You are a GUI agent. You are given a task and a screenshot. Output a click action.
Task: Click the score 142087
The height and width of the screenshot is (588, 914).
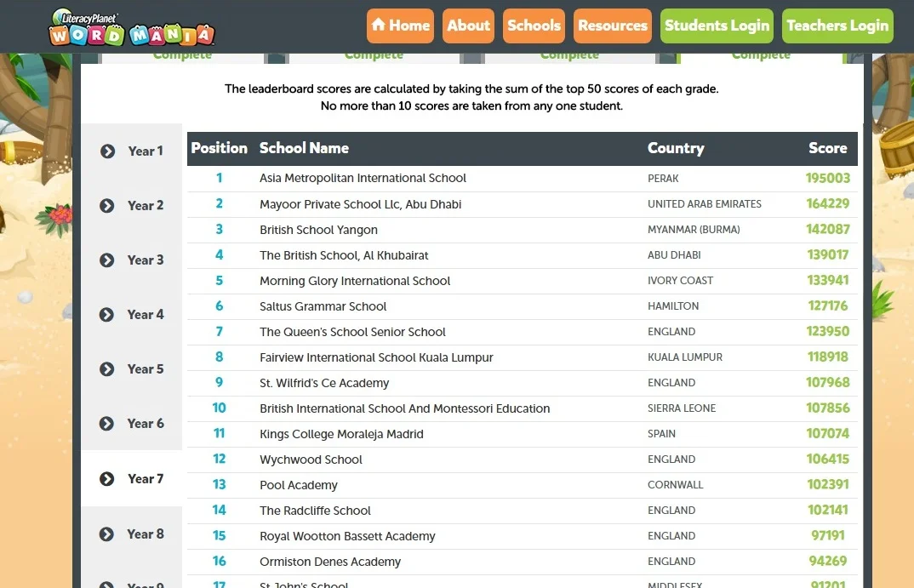pos(828,230)
